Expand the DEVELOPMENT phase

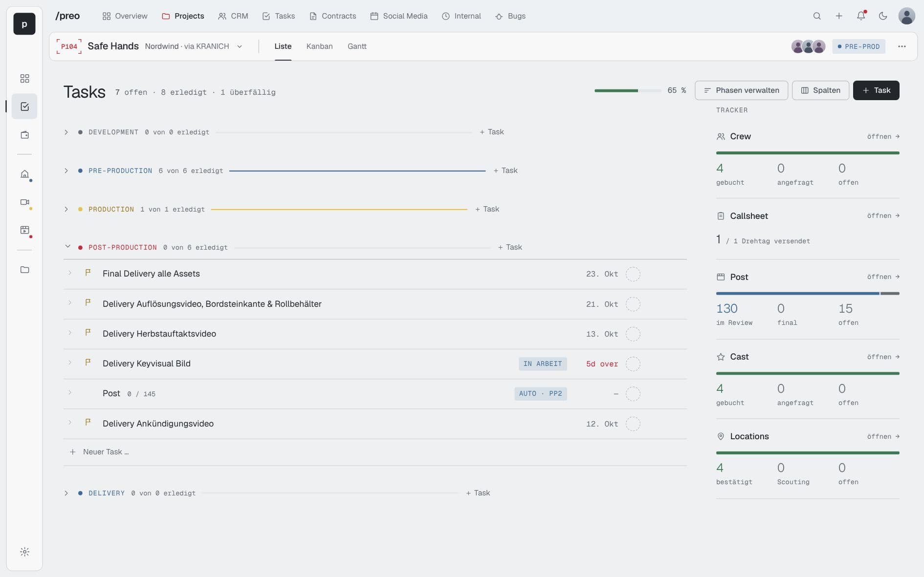(66, 132)
